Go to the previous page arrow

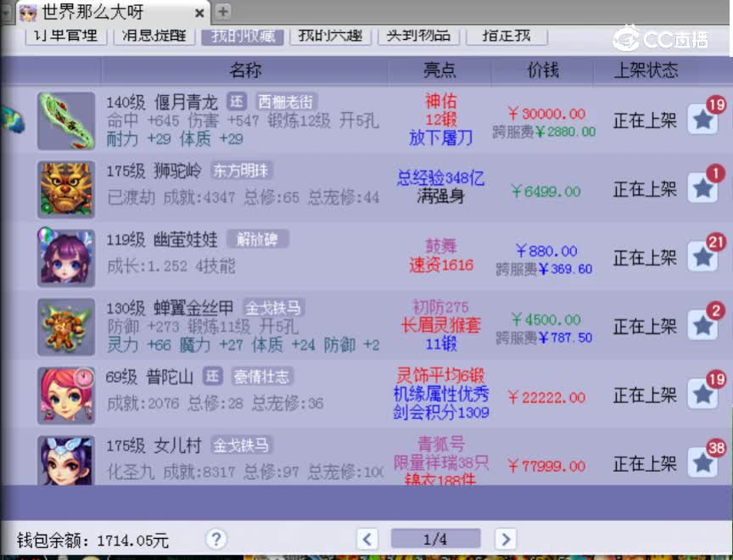(367, 540)
